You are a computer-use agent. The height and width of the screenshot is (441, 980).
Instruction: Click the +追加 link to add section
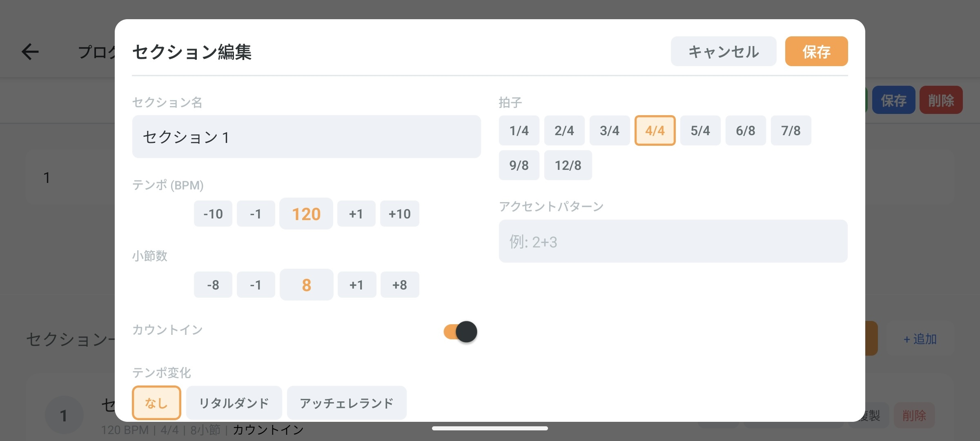[918, 339]
